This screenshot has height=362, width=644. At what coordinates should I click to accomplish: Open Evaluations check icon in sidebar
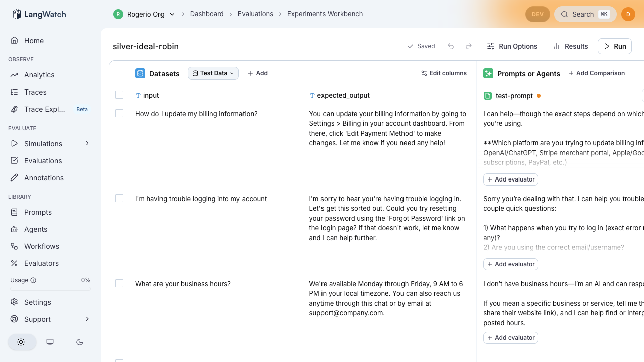coord(14,161)
